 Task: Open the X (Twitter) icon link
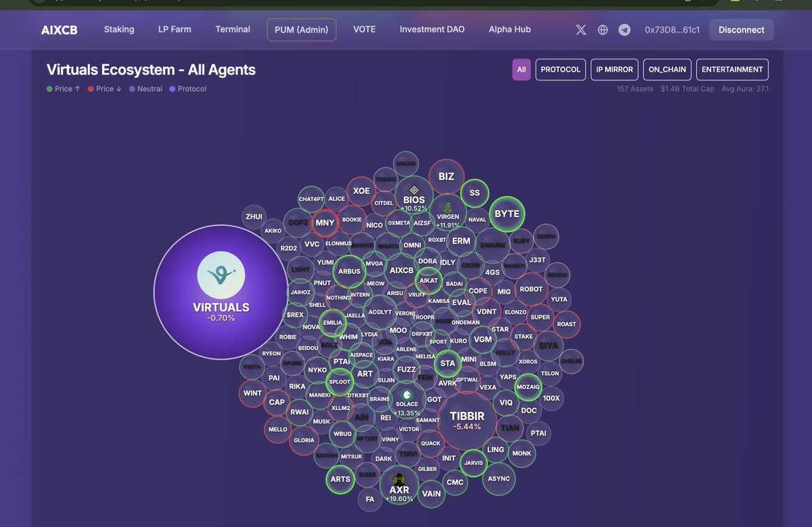coord(581,30)
